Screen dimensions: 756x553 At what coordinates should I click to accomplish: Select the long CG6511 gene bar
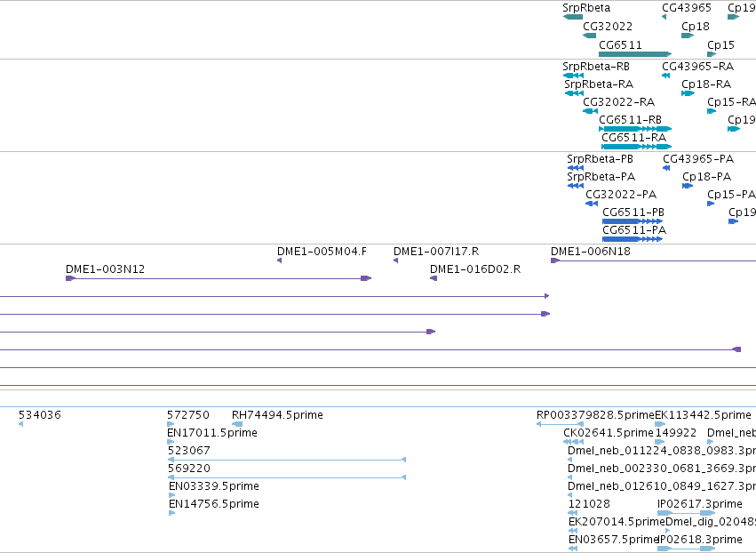pos(635,54)
